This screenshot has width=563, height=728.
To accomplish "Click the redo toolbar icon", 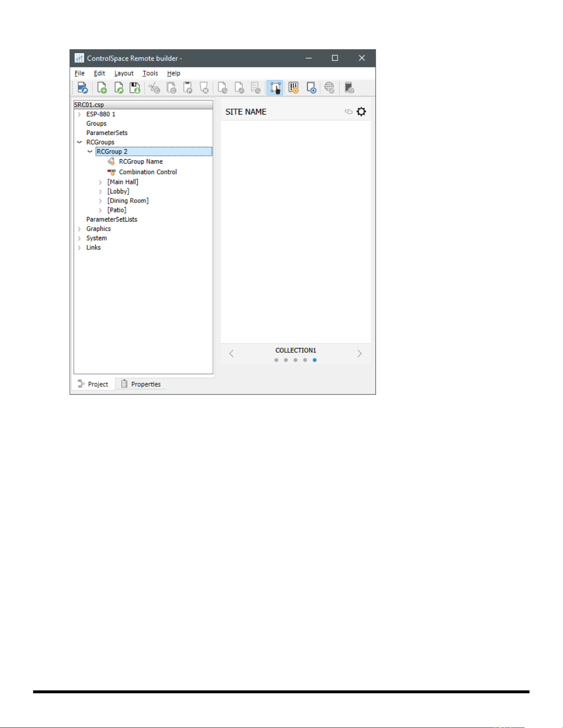I will (239, 88).
